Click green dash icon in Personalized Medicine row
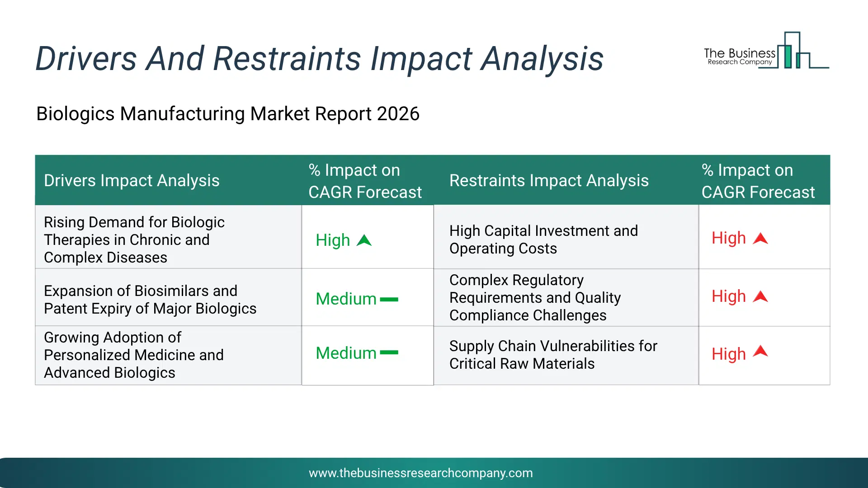The image size is (868, 488). coord(389,352)
